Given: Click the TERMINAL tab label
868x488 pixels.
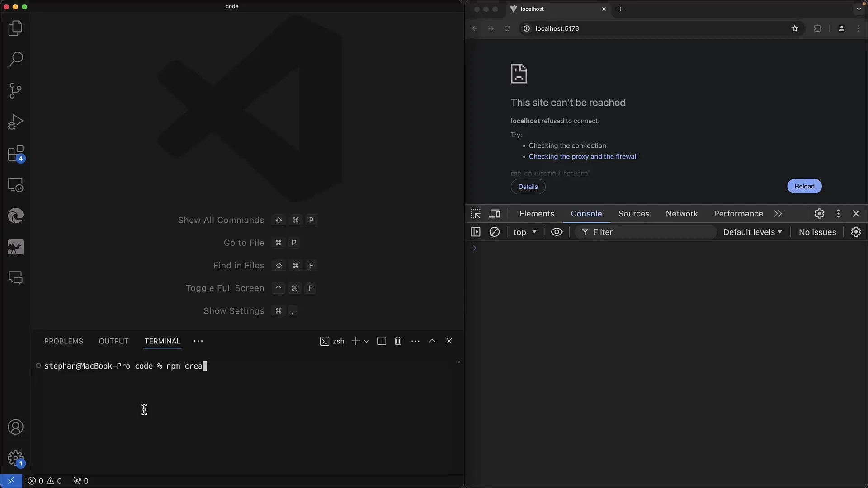Looking at the screenshot, I should coord(162,341).
